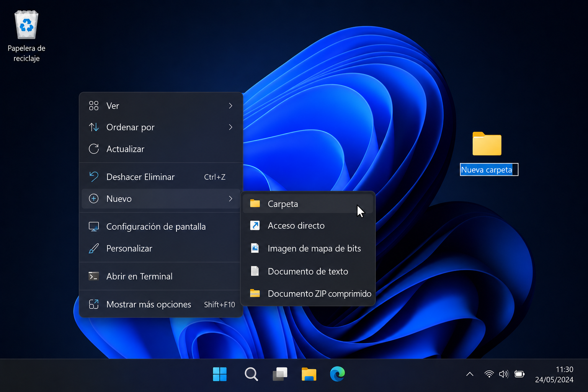Expand the Ordenar por chevron arrow
The height and width of the screenshot is (392, 588).
coord(230,127)
